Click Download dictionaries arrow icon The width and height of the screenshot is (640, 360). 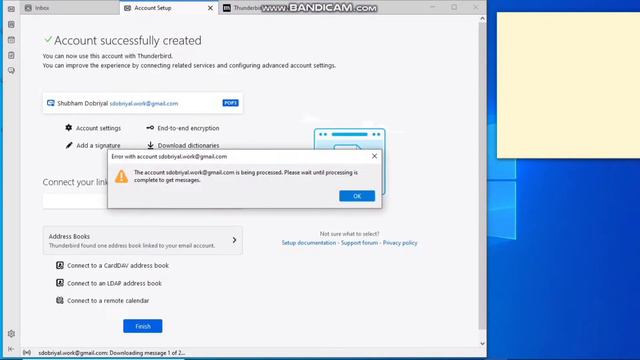[150, 145]
